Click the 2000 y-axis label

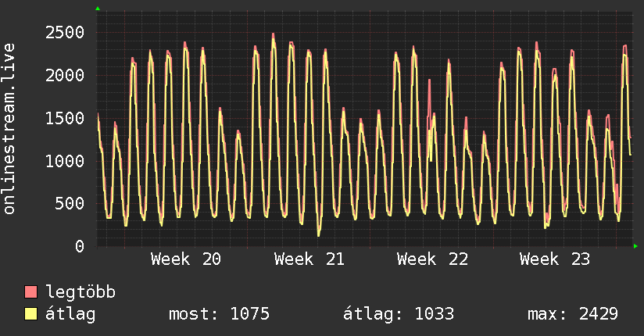pyautogui.click(x=65, y=75)
